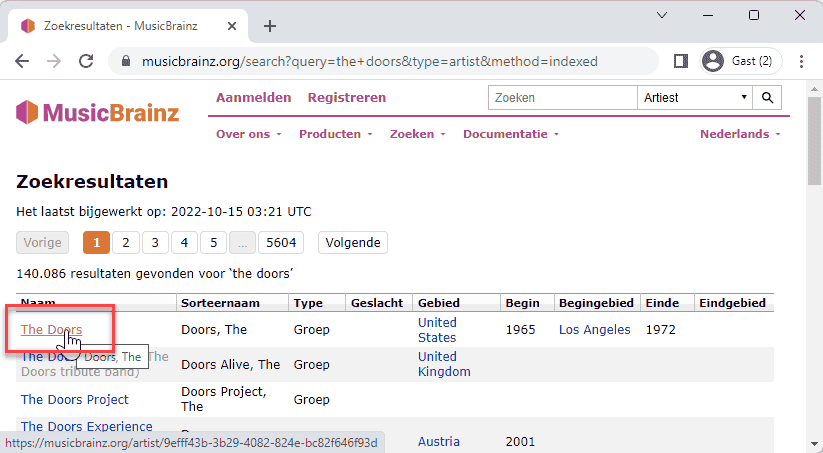Viewport: 823px width, 453px height.
Task: Click the lock icon in address bar
Action: (125, 61)
